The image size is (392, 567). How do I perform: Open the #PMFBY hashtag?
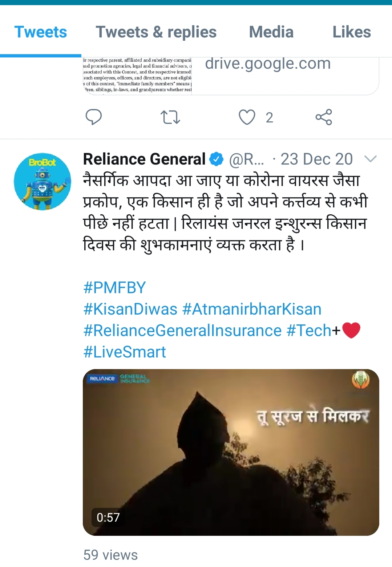(x=114, y=288)
